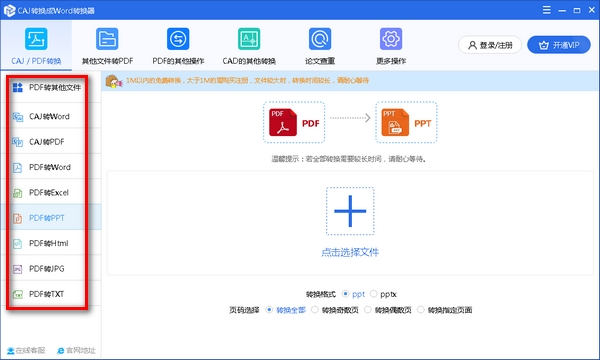
Task: Open the CAD的其他转换 toolbar icon
Action: (x=249, y=39)
